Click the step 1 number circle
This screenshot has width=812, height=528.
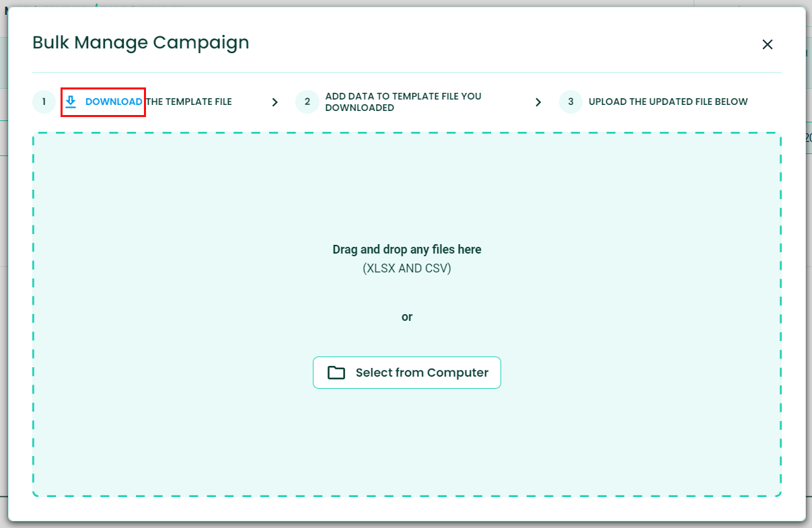pyautogui.click(x=44, y=102)
